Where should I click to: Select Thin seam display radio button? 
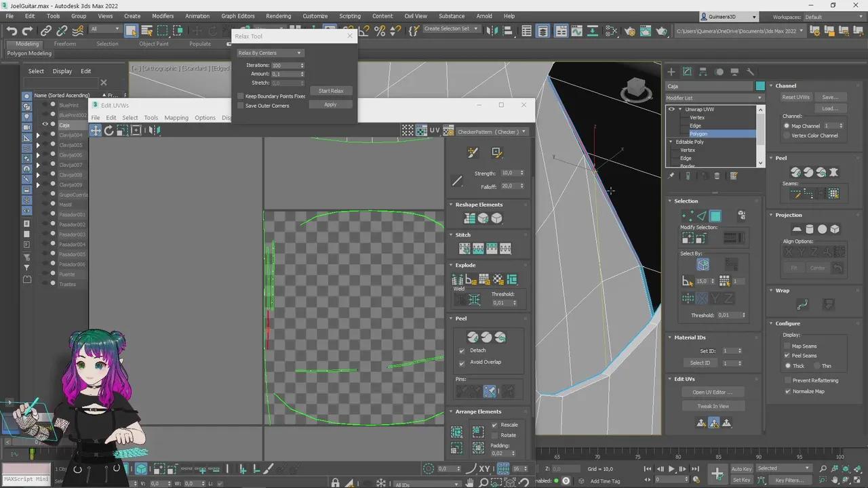point(817,366)
